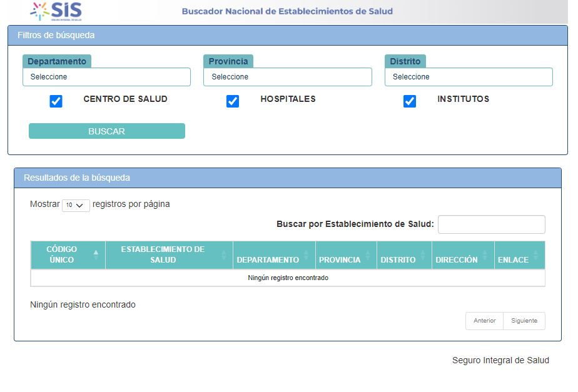
Task: Sort by PROVINCIA column header
Action: coord(346,255)
